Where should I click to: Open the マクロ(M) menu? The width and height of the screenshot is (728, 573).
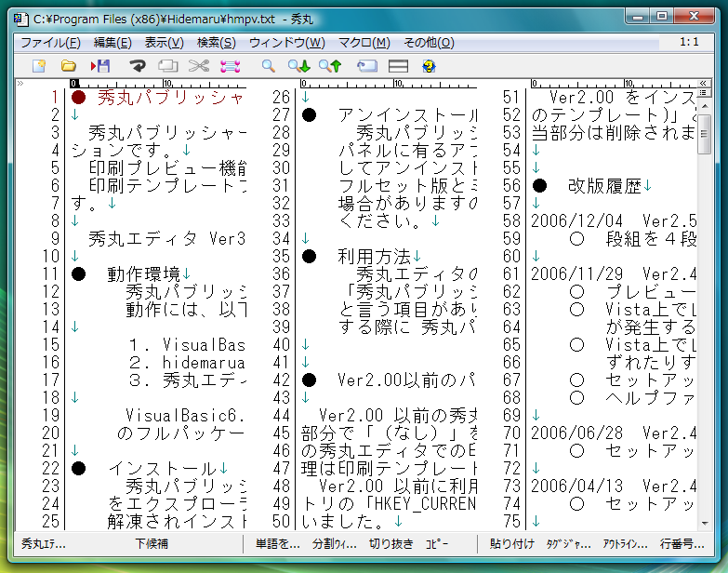(364, 43)
